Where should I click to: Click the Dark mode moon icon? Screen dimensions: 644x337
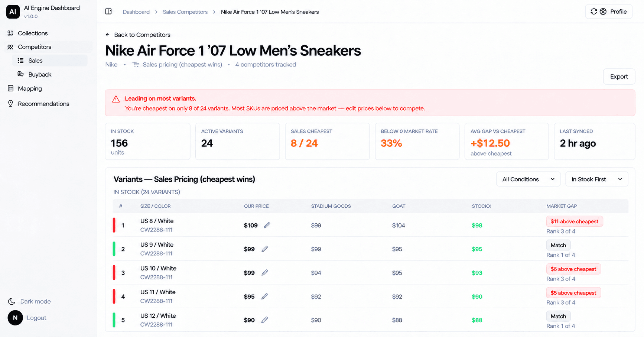click(12, 301)
